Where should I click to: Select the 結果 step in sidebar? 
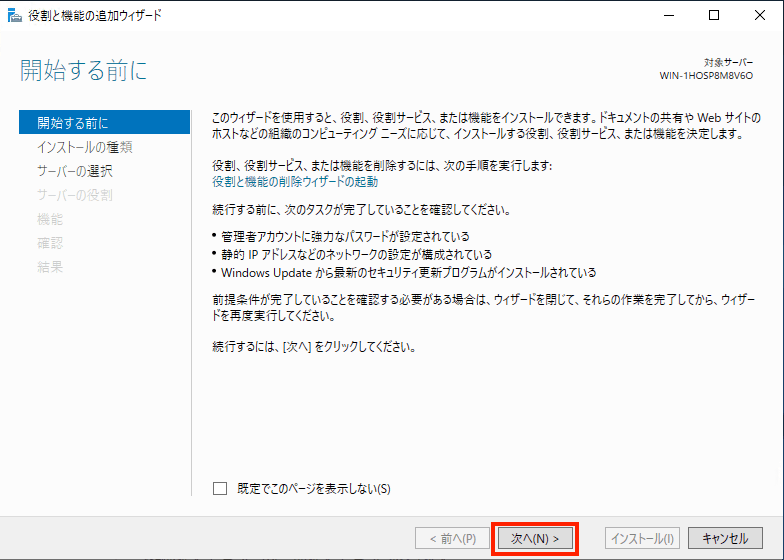point(50,267)
